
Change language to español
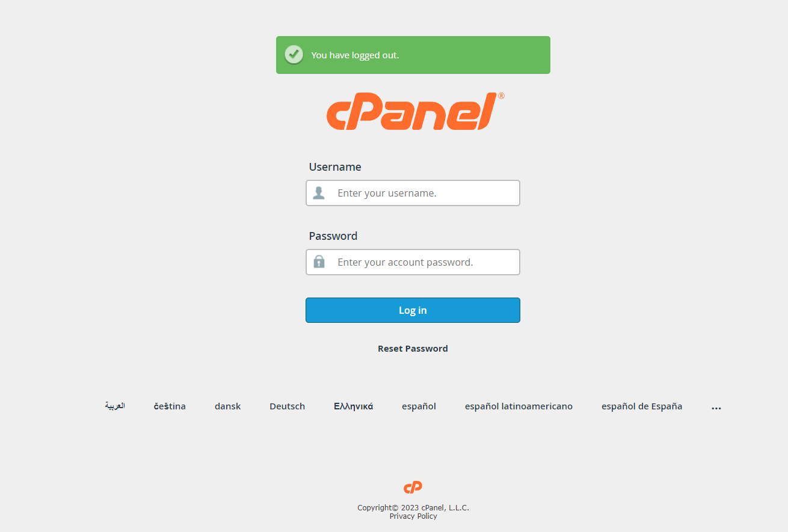pyautogui.click(x=419, y=406)
